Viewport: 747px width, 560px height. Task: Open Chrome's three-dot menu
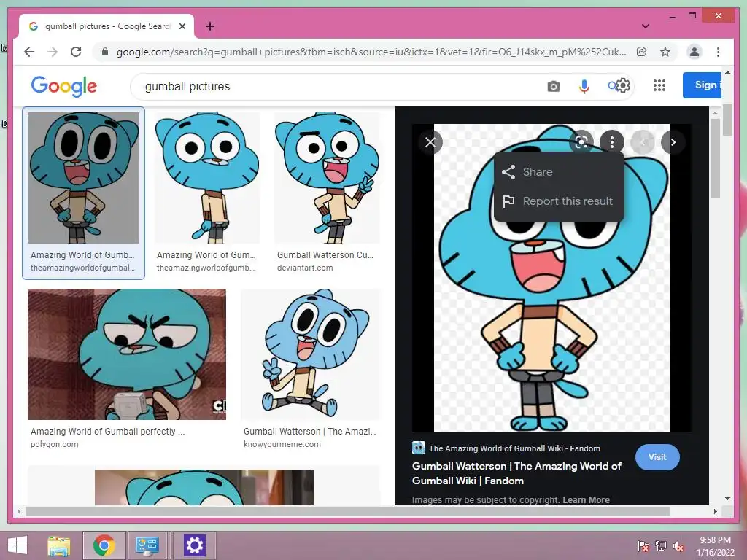tap(718, 52)
